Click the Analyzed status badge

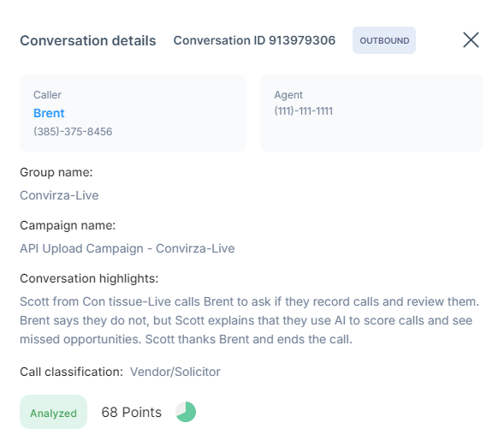(x=53, y=412)
